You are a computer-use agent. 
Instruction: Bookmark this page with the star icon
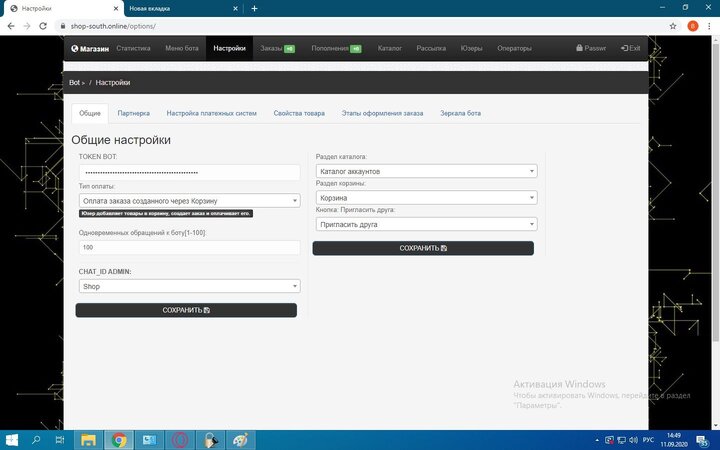click(672, 25)
